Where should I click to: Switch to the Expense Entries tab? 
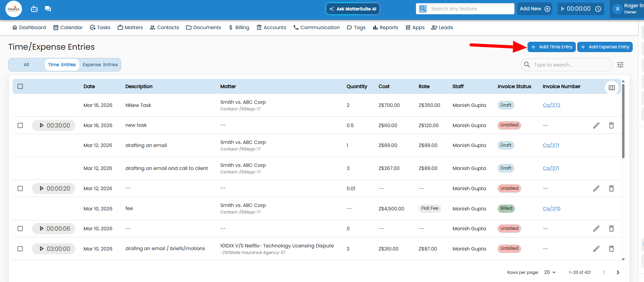pyautogui.click(x=100, y=65)
